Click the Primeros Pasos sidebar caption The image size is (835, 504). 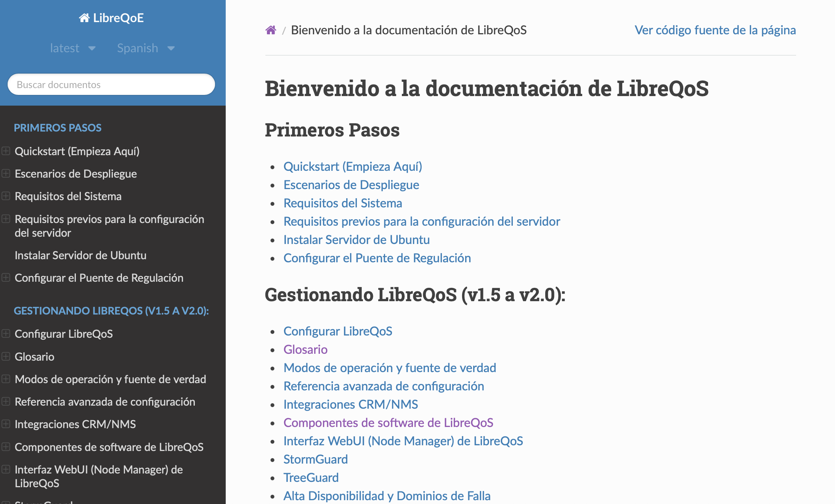(x=58, y=128)
